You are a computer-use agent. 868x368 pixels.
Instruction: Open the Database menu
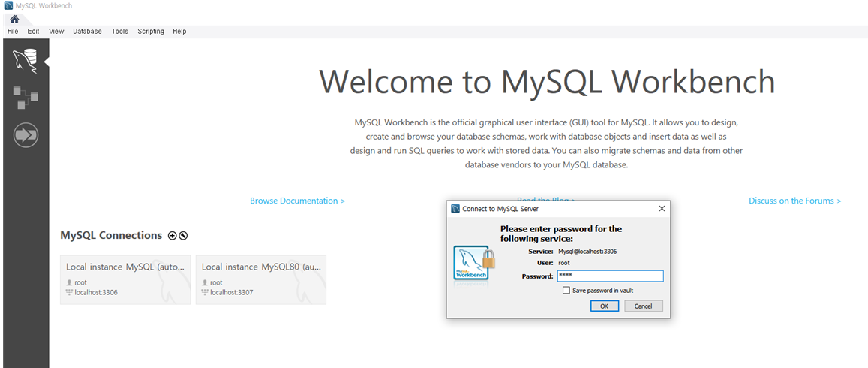(x=87, y=32)
